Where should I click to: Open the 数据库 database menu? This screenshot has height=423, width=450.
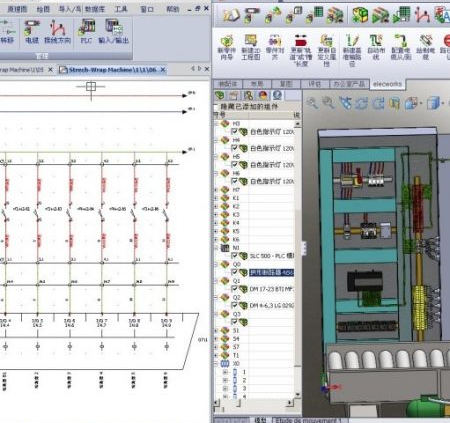95,9
